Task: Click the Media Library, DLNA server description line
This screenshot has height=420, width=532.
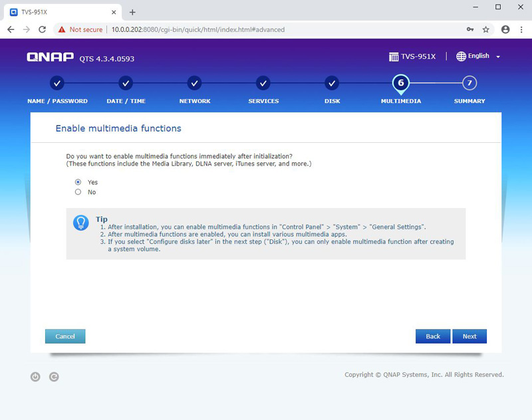Action: click(189, 163)
